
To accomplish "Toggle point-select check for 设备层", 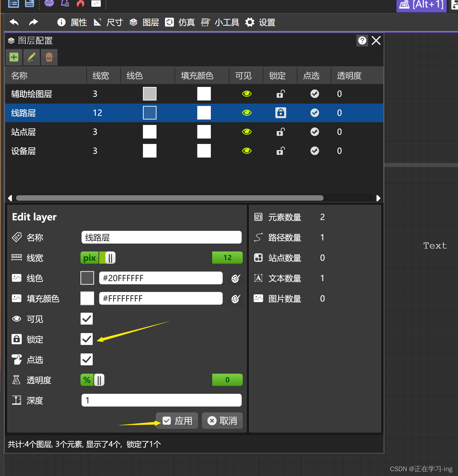I will pyautogui.click(x=315, y=151).
